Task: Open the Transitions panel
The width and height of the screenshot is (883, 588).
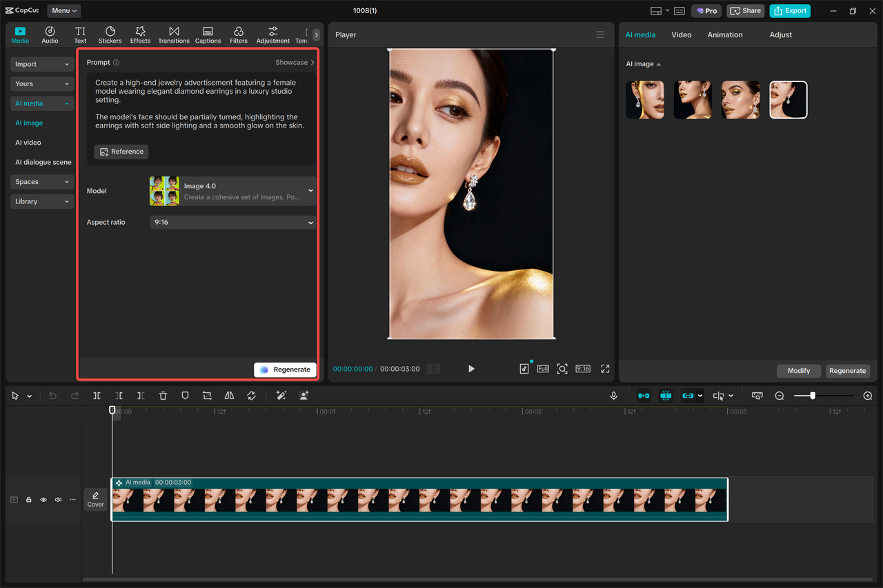Action: click(x=174, y=35)
